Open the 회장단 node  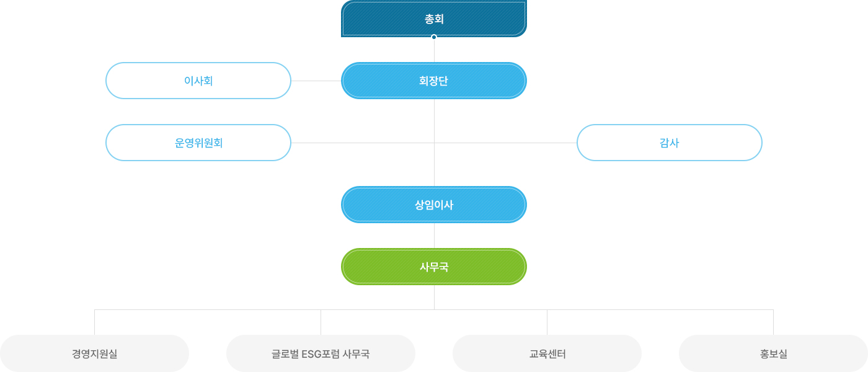pyautogui.click(x=434, y=81)
